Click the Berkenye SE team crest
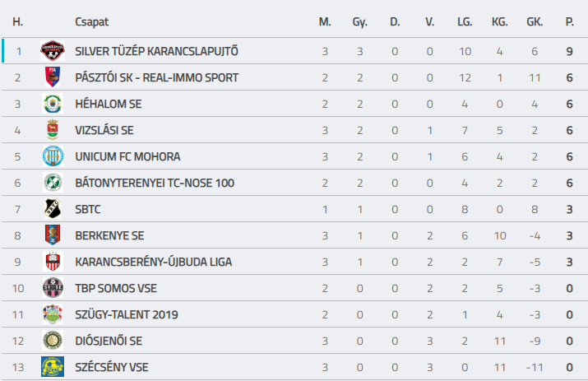Image resolution: width=588 pixels, height=381 pixels. pyautogui.click(x=53, y=235)
